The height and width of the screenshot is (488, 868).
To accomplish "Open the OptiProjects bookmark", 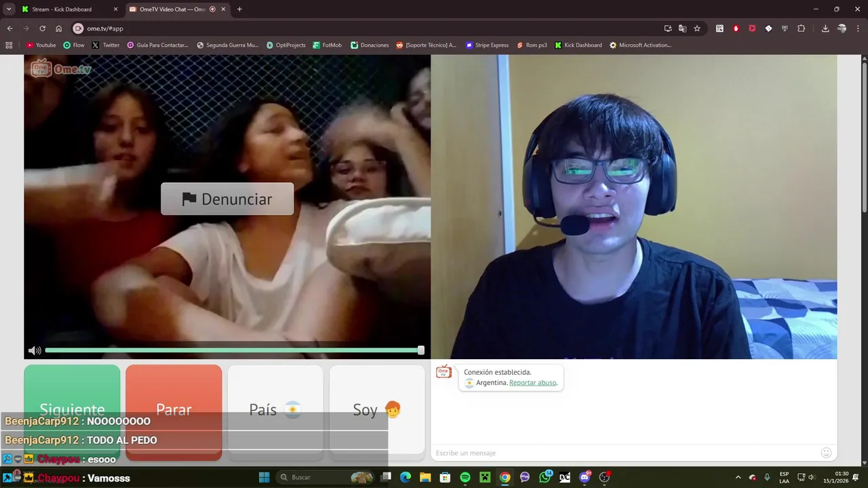I will click(286, 45).
